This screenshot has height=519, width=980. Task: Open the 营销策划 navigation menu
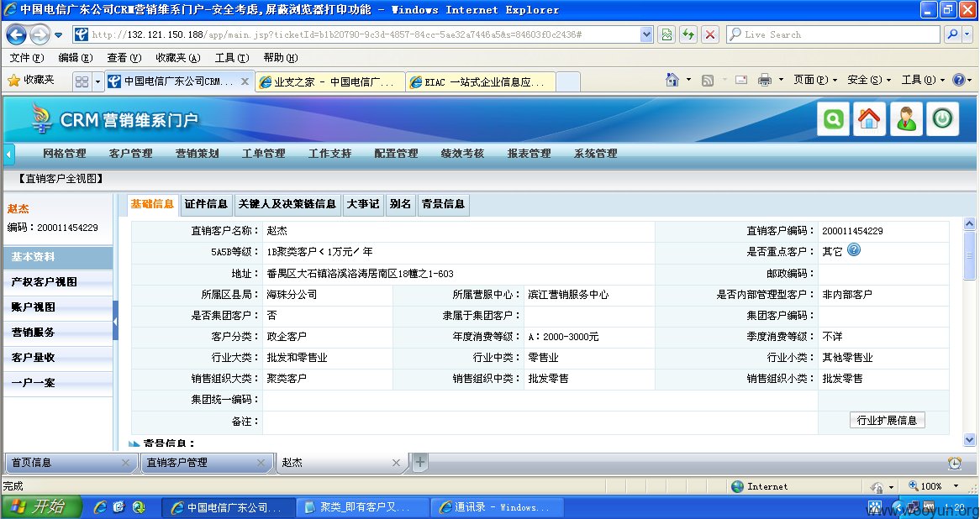pos(197,153)
